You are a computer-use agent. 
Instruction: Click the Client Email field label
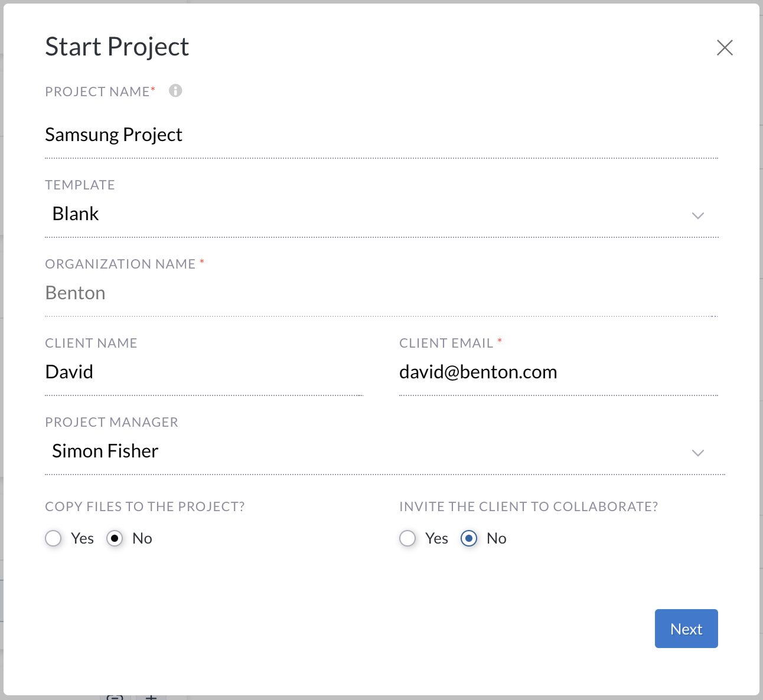coord(446,343)
